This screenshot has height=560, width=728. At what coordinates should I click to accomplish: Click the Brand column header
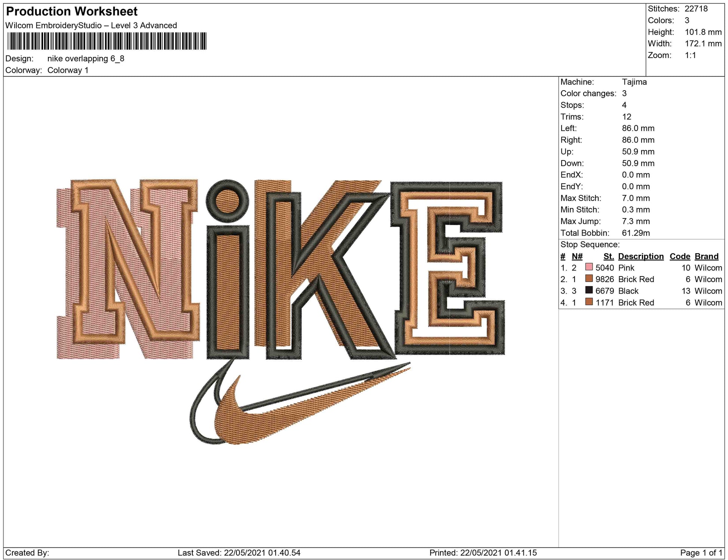tap(706, 256)
